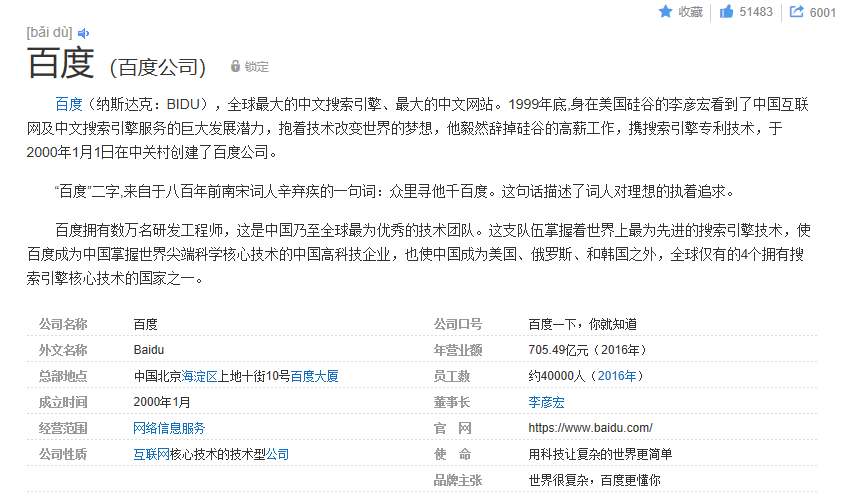The height and width of the screenshot is (496, 843).
Task: Play the bǎi dù pronunciation audio
Action: (83, 33)
